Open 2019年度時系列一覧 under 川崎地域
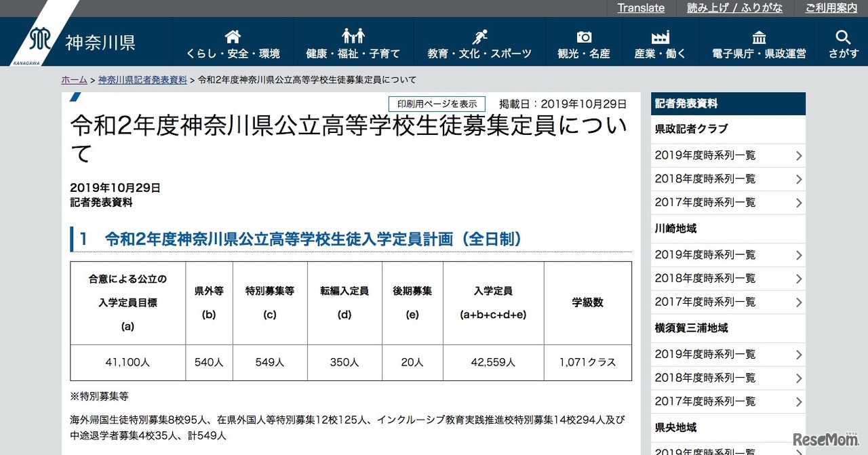868x455 pixels. (x=728, y=255)
